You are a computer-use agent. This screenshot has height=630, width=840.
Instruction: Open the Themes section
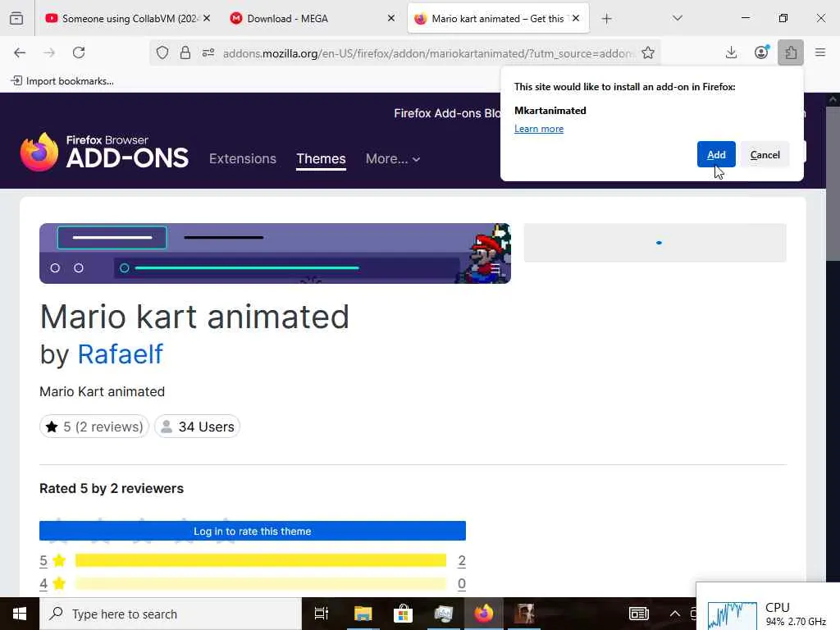pyautogui.click(x=321, y=158)
